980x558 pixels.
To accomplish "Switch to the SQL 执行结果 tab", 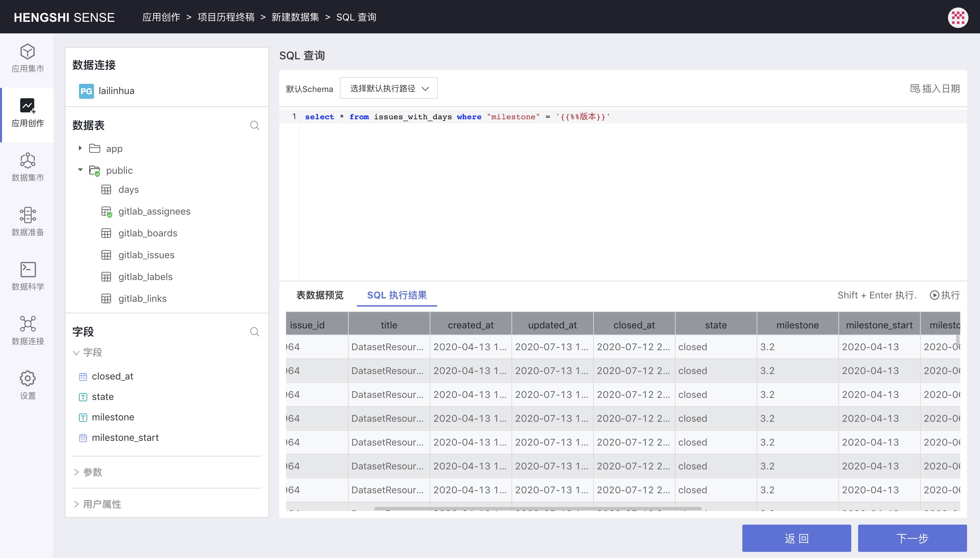I will coord(396,295).
